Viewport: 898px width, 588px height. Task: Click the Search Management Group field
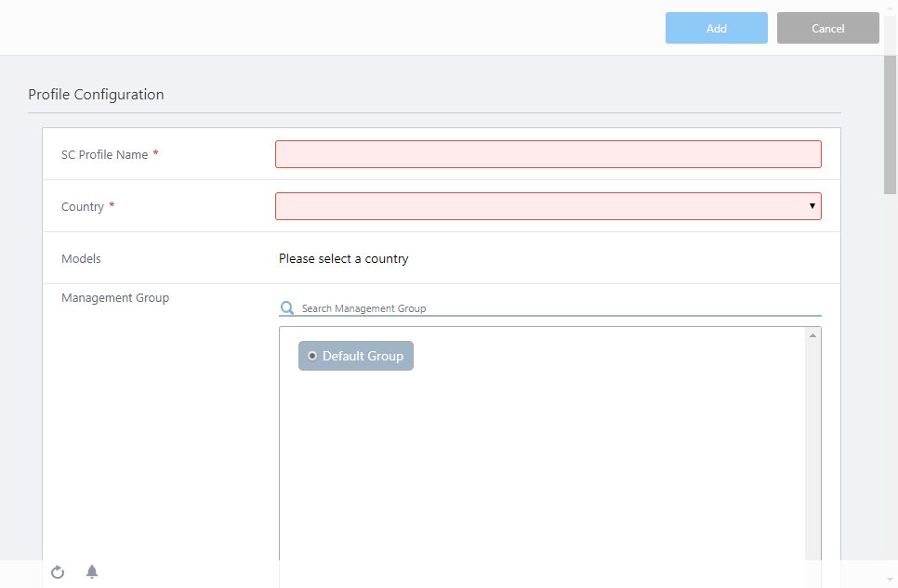(x=558, y=308)
